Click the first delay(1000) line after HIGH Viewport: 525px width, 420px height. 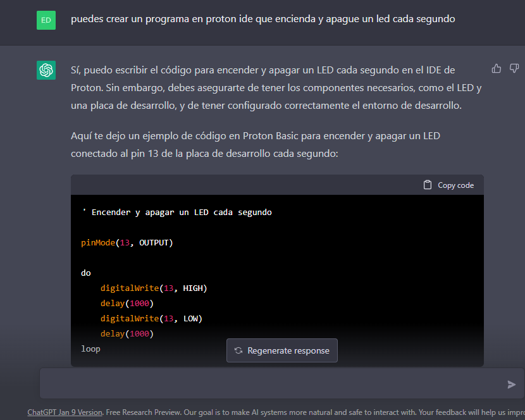(x=127, y=304)
